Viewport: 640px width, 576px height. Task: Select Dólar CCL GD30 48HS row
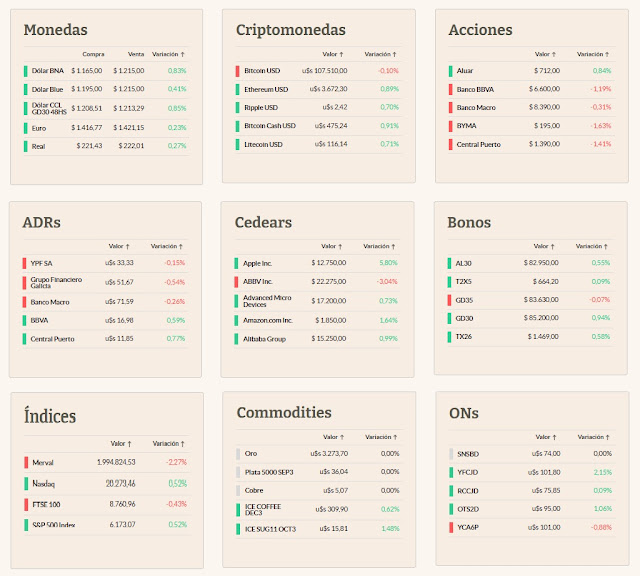pos(105,109)
